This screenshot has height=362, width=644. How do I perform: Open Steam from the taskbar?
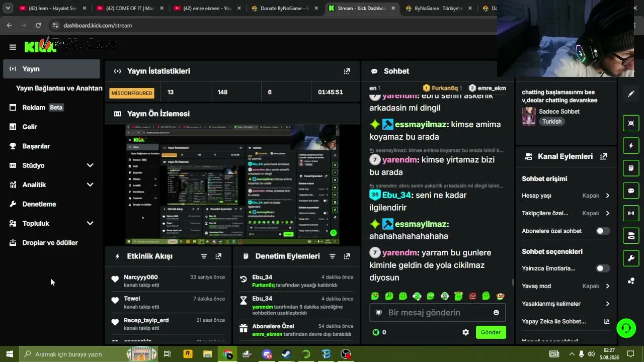pos(286,354)
